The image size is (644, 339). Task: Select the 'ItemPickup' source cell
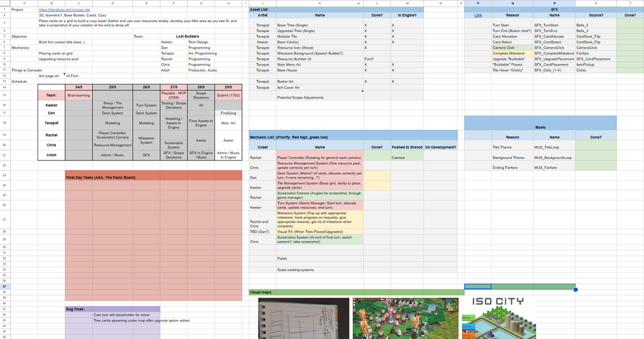click(x=595, y=64)
